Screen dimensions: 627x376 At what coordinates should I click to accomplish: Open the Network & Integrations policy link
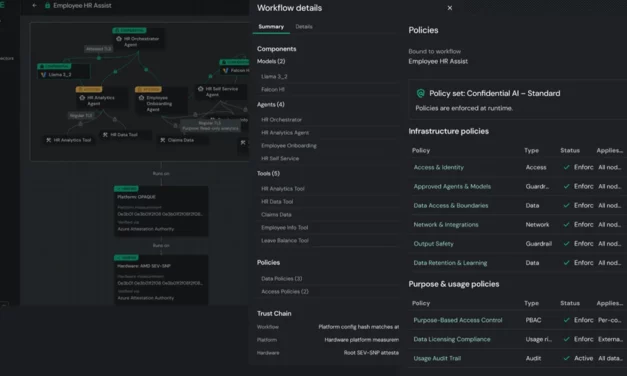pyautogui.click(x=446, y=225)
